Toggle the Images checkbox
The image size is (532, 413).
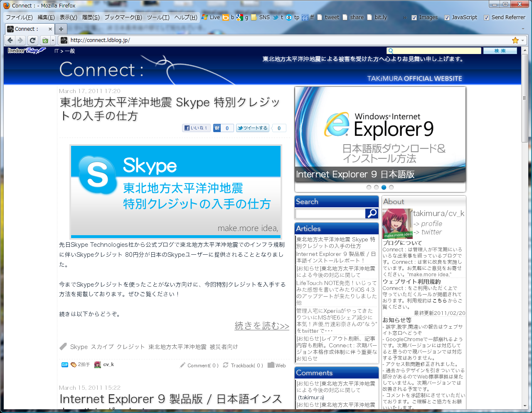[x=414, y=17]
